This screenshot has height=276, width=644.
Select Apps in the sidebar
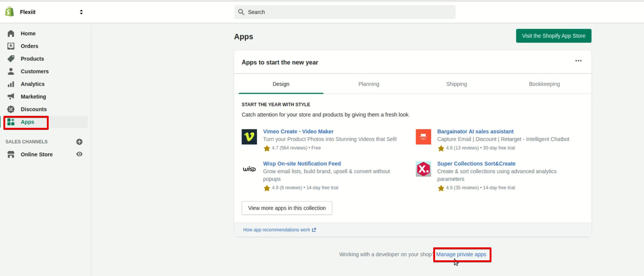[x=27, y=122]
